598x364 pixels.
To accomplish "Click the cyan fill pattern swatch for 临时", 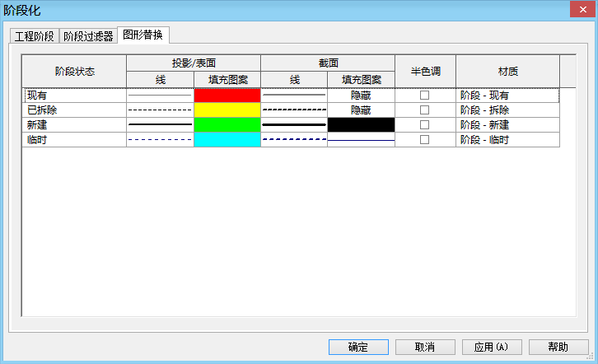I will (x=227, y=139).
